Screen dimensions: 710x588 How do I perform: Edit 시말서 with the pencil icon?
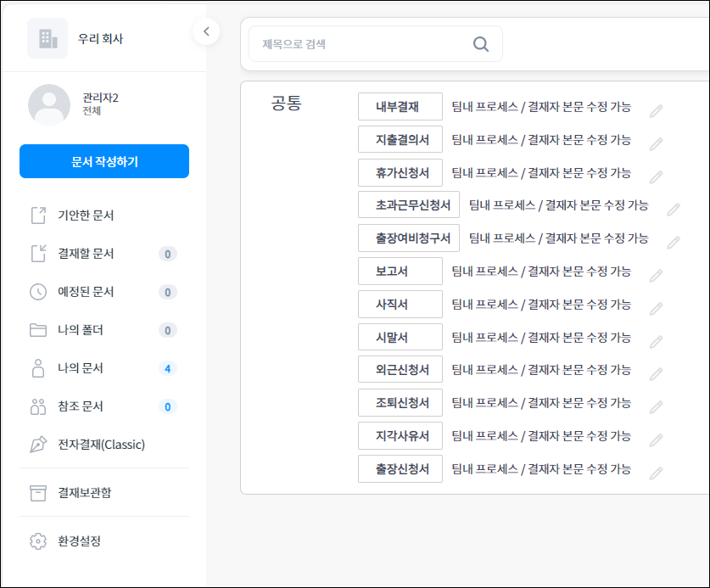[656, 342]
